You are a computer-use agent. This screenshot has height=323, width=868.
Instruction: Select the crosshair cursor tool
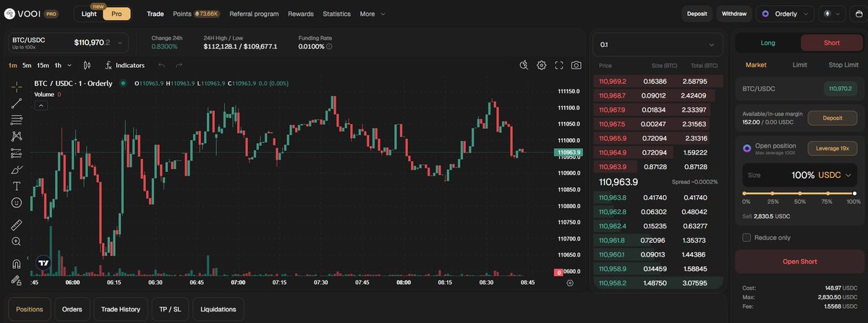[16, 86]
